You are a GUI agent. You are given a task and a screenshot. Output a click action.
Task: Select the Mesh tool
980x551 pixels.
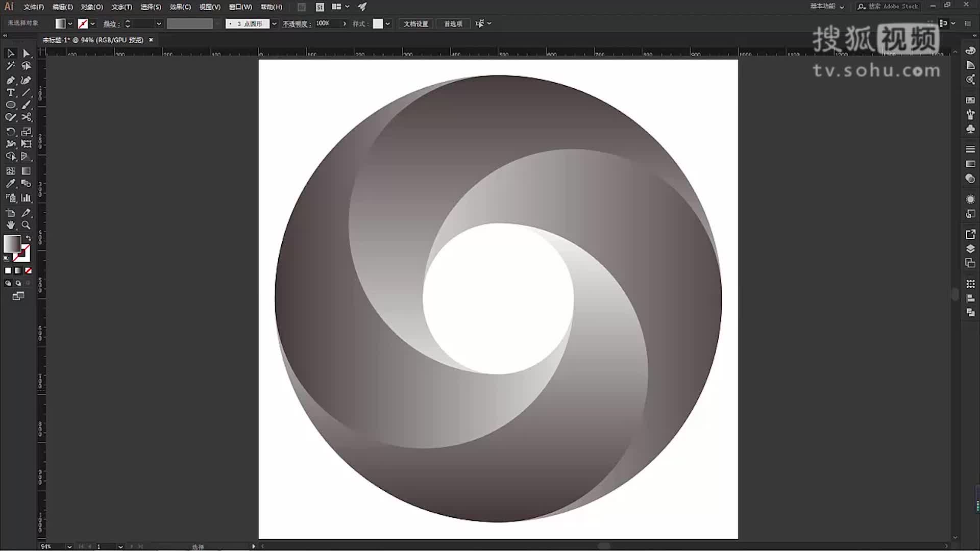click(10, 171)
